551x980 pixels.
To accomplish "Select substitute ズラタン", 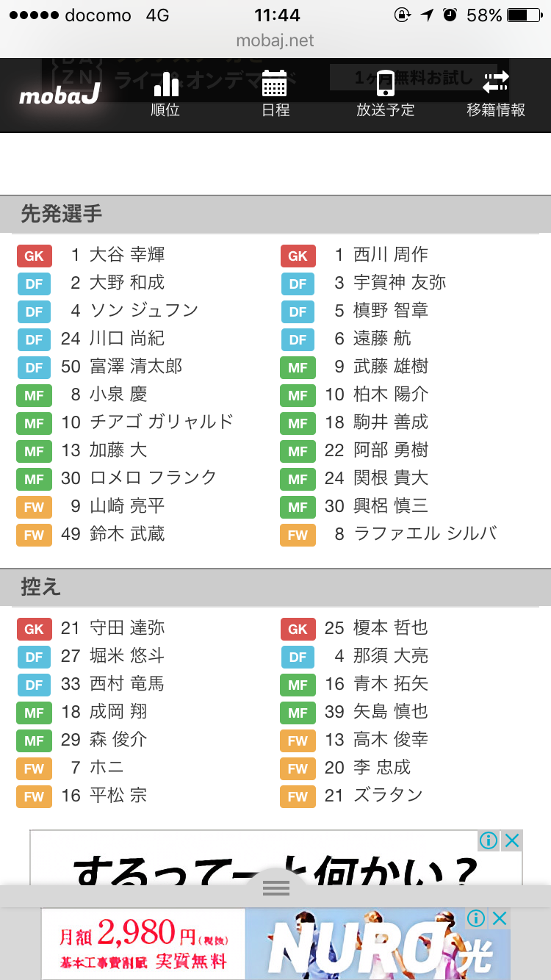I will [x=388, y=796].
